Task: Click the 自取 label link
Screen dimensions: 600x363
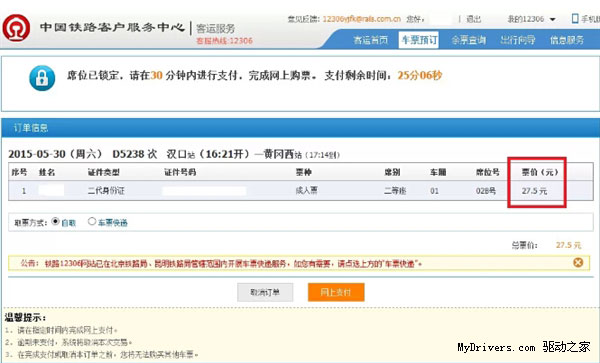Action: [68, 223]
